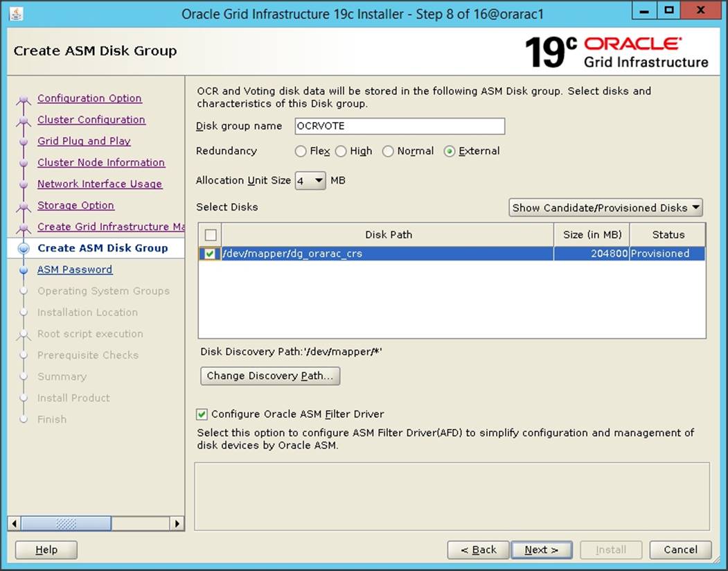Go to the ASM Password step
Image resolution: width=728 pixels, height=571 pixels.
pyautogui.click(x=75, y=270)
